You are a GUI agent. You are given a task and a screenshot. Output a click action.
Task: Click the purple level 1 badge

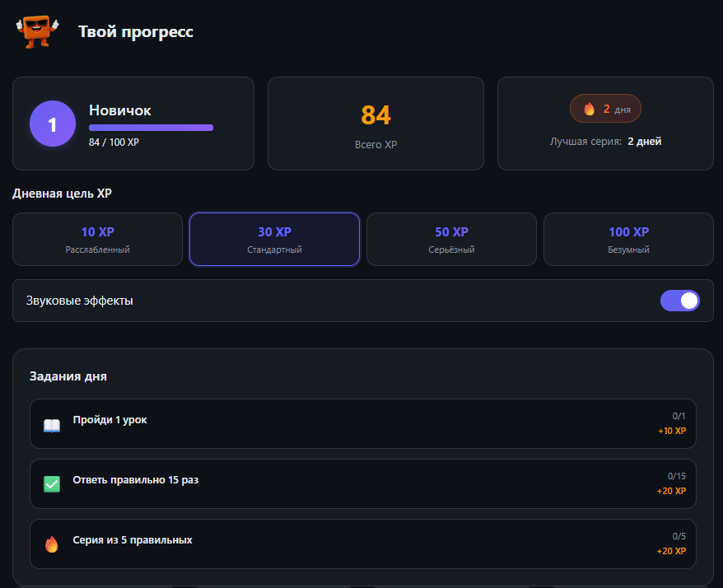pyautogui.click(x=53, y=124)
